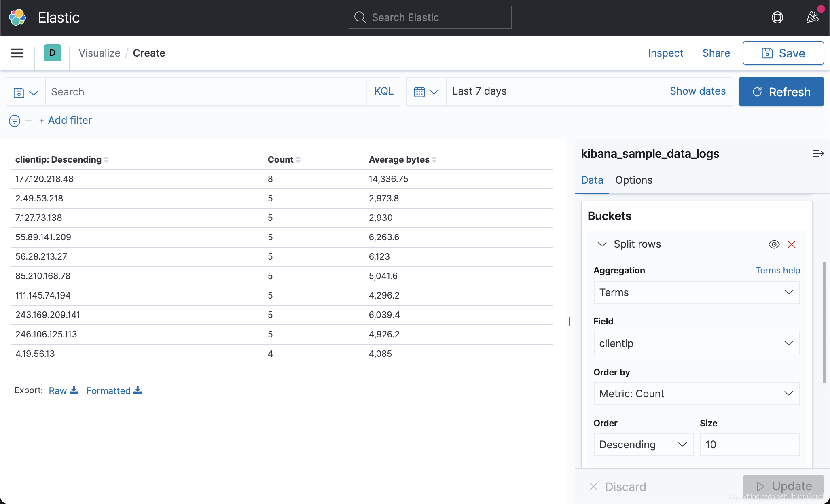The height and width of the screenshot is (504, 830).
Task: Open the newsfeed celebration icon
Action: pos(812,17)
